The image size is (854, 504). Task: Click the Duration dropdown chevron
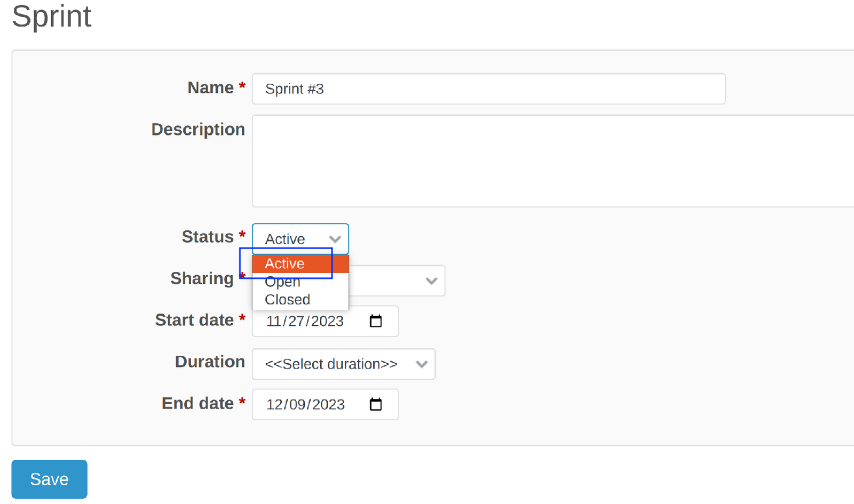(422, 364)
